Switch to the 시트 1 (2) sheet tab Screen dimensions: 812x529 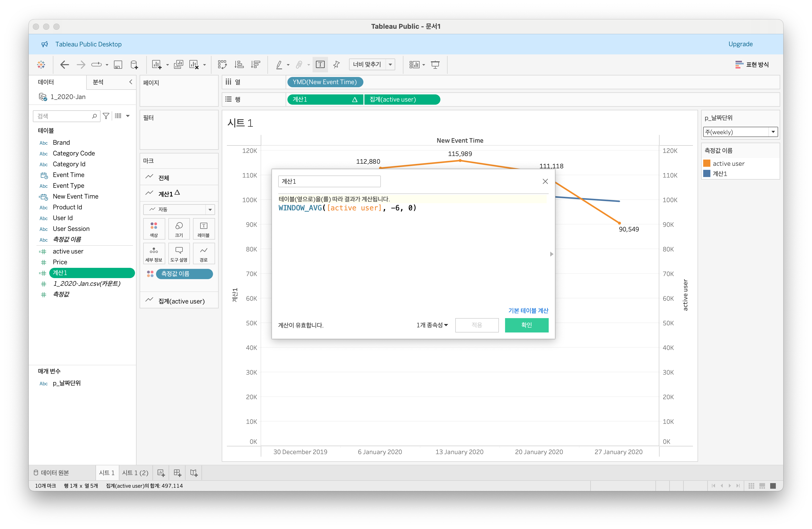click(x=135, y=473)
